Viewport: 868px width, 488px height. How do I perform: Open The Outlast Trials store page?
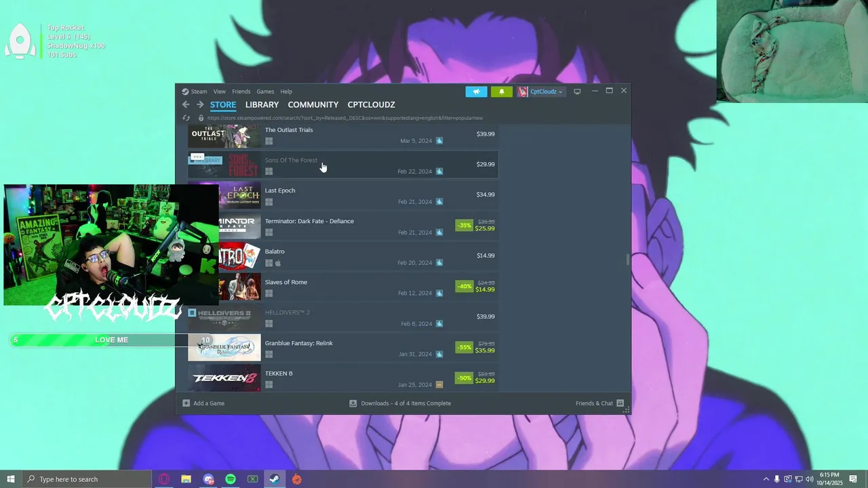pyautogui.click(x=289, y=129)
